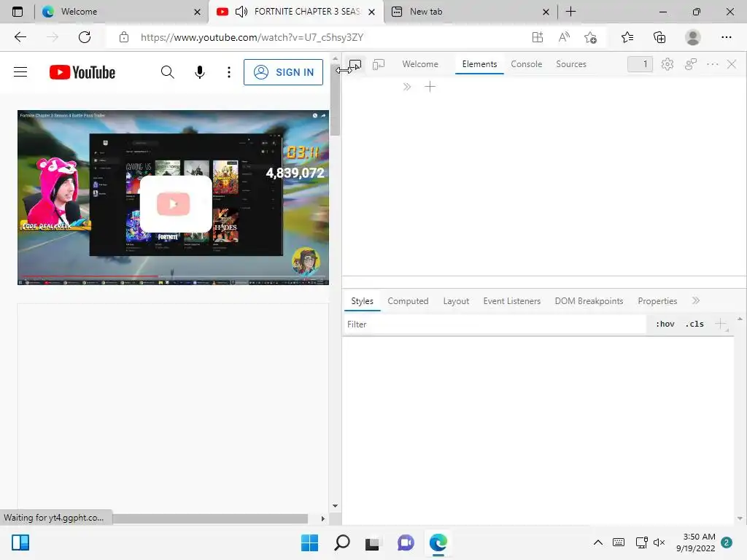Toggle device emulation in DevTools
The width and height of the screenshot is (747, 560).
coord(379,64)
